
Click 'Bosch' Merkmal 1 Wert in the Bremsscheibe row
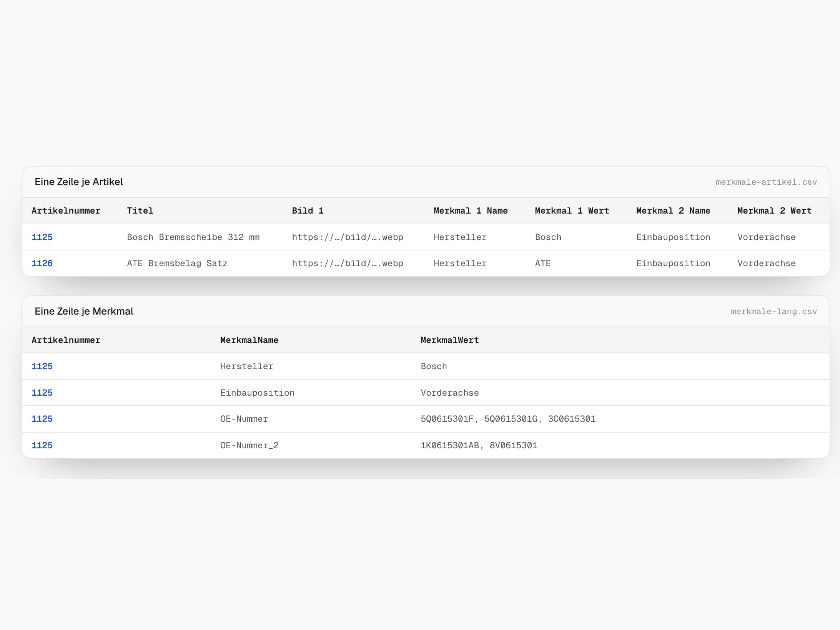click(x=548, y=237)
